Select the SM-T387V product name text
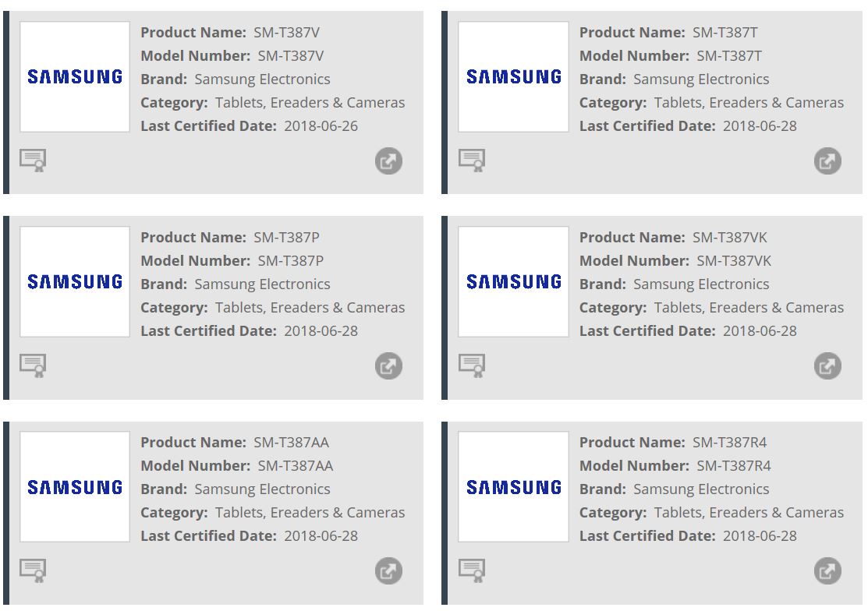The width and height of the screenshot is (868, 611). pos(286,33)
